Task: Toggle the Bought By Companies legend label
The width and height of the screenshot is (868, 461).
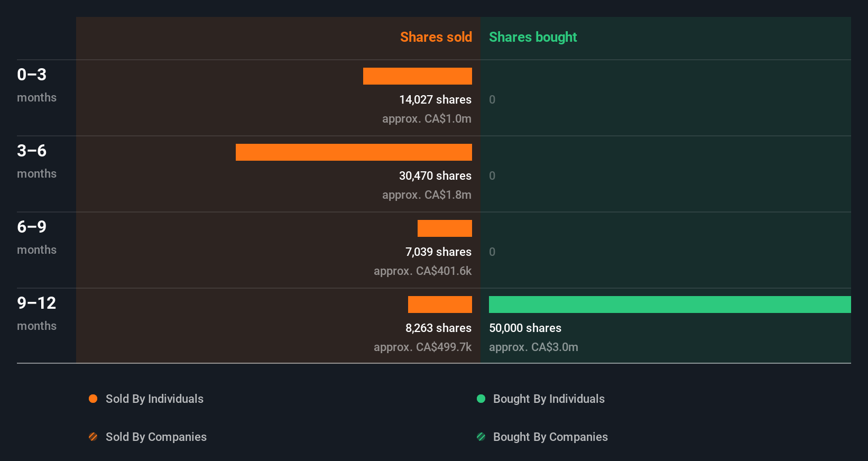Action: pos(550,437)
